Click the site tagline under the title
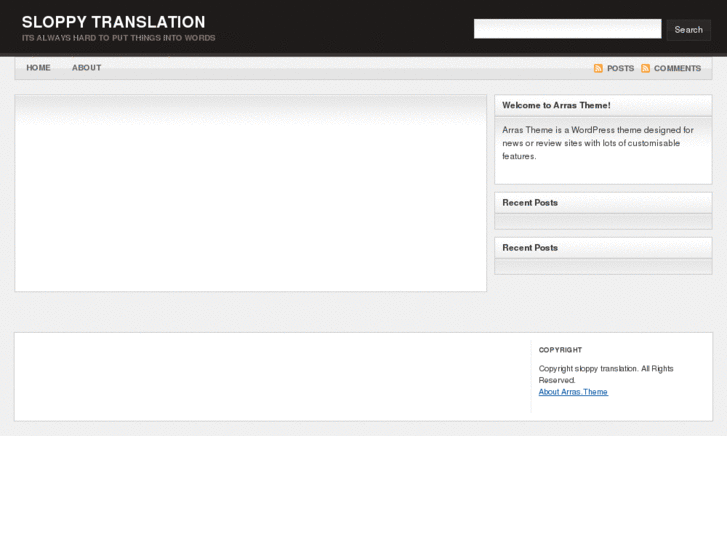This screenshot has height=545, width=727. pos(118,38)
